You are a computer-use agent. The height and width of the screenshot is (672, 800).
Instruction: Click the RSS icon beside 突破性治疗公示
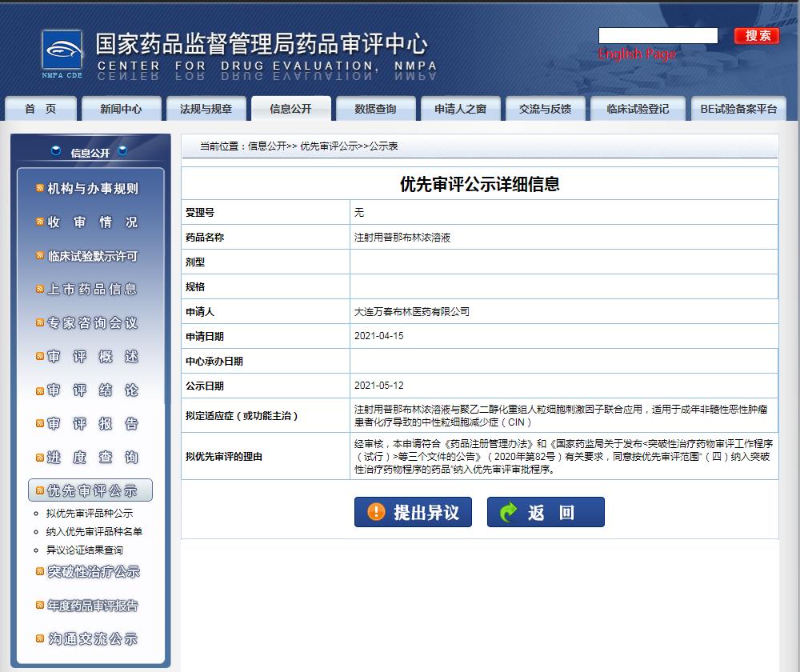click(40, 571)
